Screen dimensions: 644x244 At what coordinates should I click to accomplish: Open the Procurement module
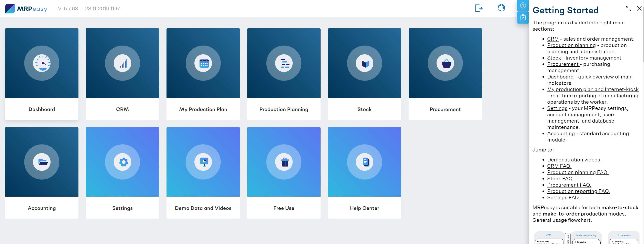pyautogui.click(x=445, y=74)
